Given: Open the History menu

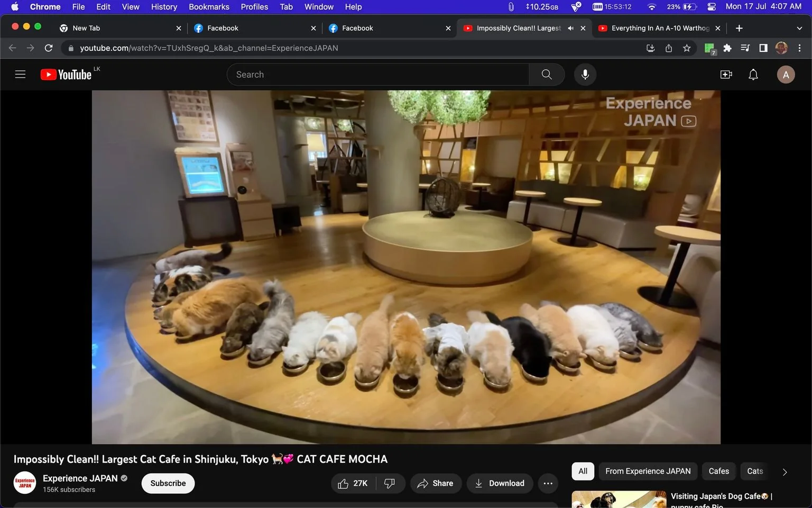Looking at the screenshot, I should point(164,7).
